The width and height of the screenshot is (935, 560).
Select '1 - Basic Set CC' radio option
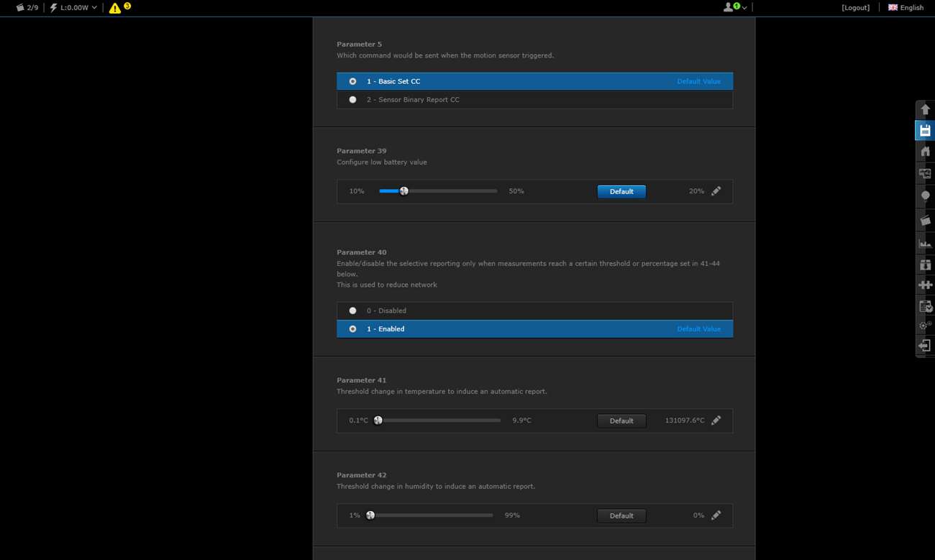coord(352,81)
